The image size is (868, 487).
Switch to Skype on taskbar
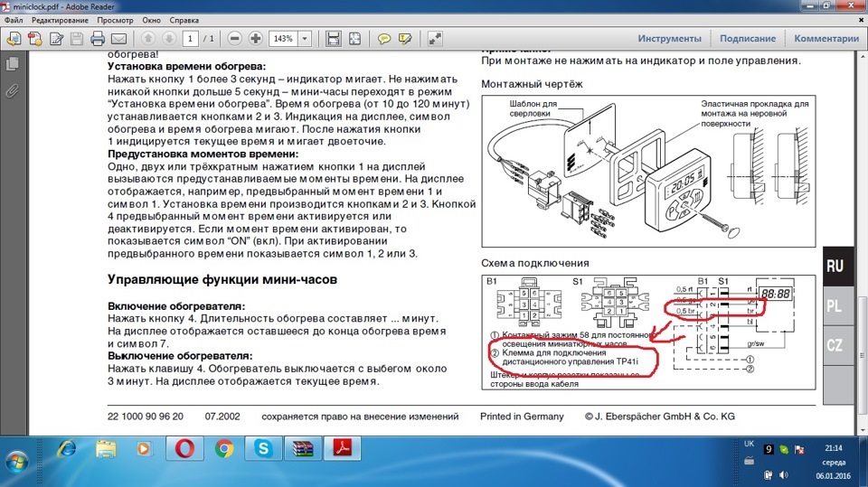click(x=263, y=448)
